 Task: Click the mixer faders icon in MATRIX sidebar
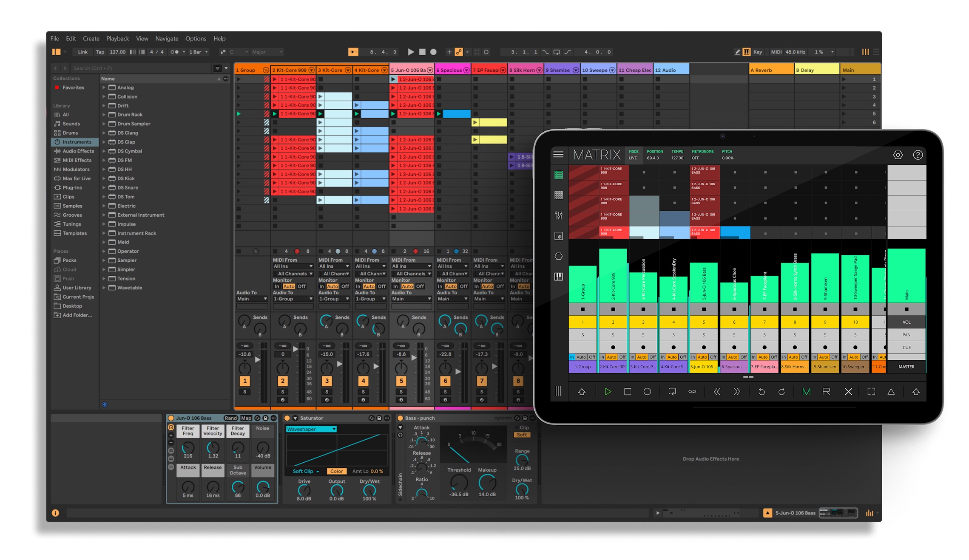tap(559, 216)
